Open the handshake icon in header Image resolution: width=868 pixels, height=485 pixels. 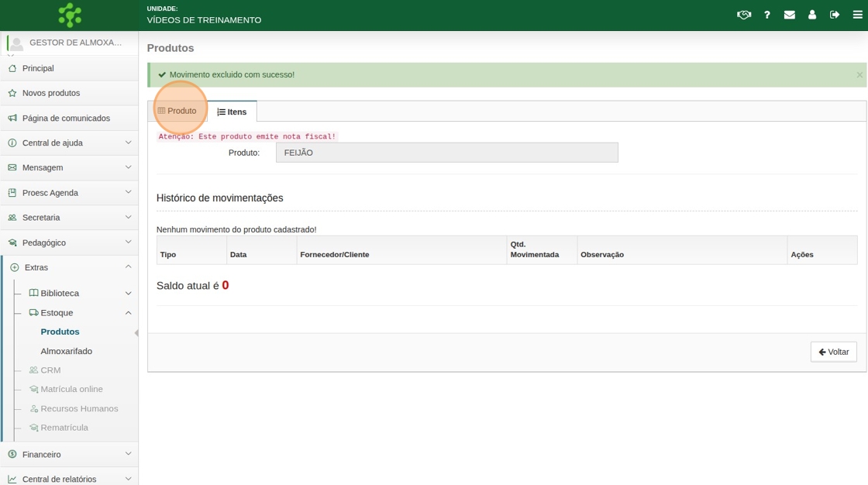[744, 15]
